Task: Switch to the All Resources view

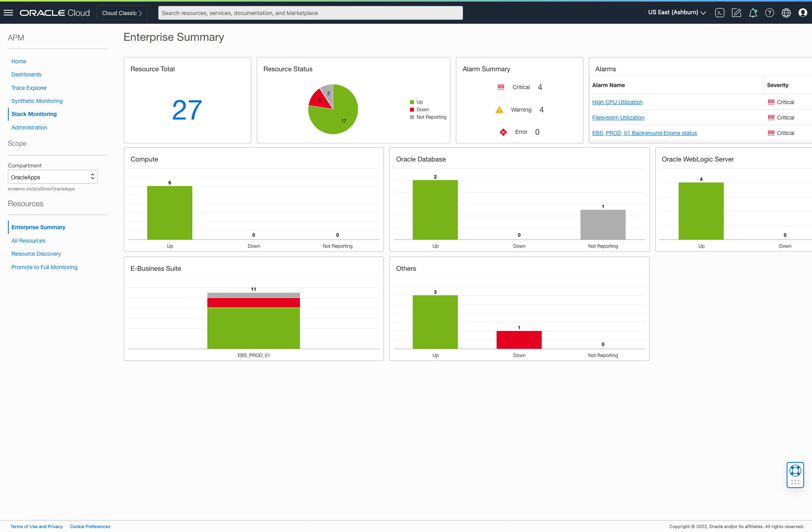Action: pos(28,240)
